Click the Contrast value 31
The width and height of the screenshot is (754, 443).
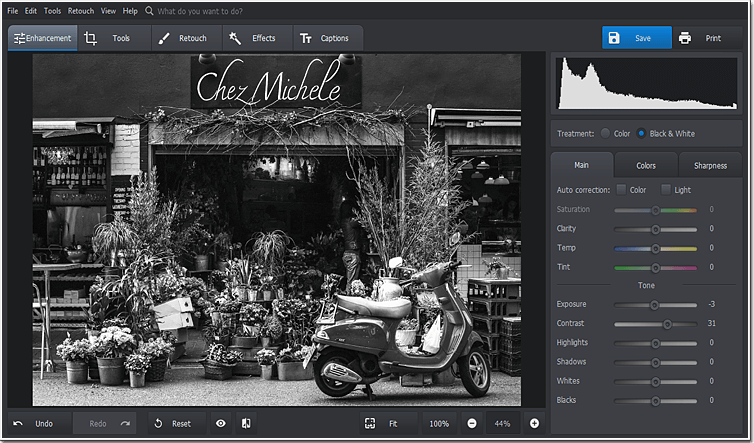point(712,323)
